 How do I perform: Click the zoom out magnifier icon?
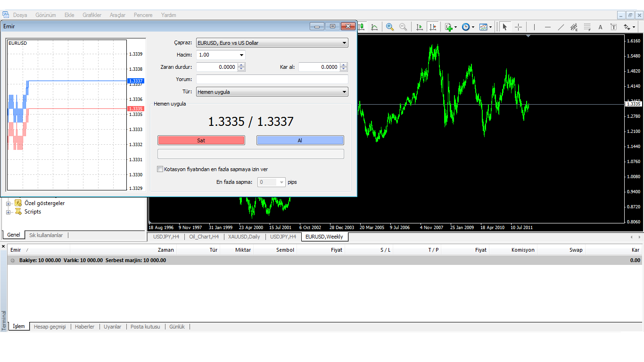(403, 27)
